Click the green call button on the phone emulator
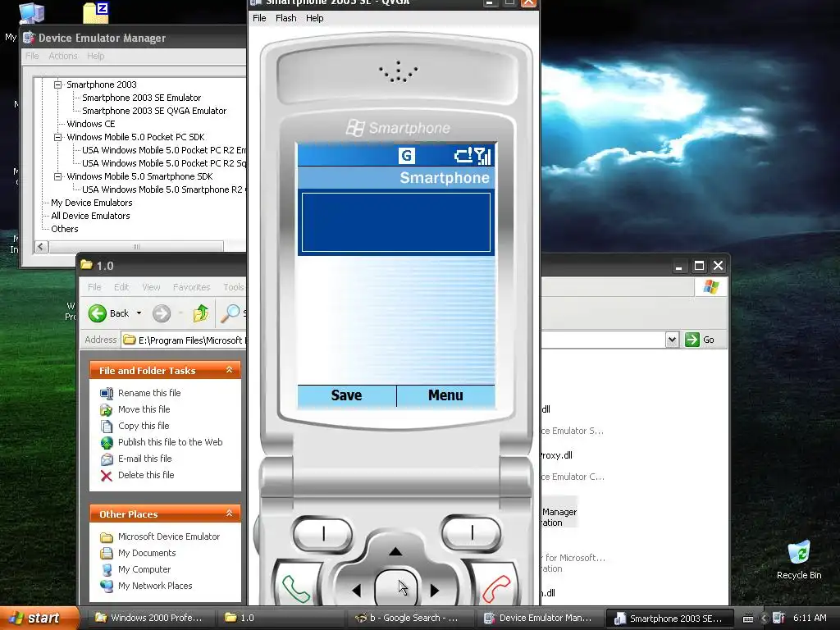The height and width of the screenshot is (630, 840). 295,588
